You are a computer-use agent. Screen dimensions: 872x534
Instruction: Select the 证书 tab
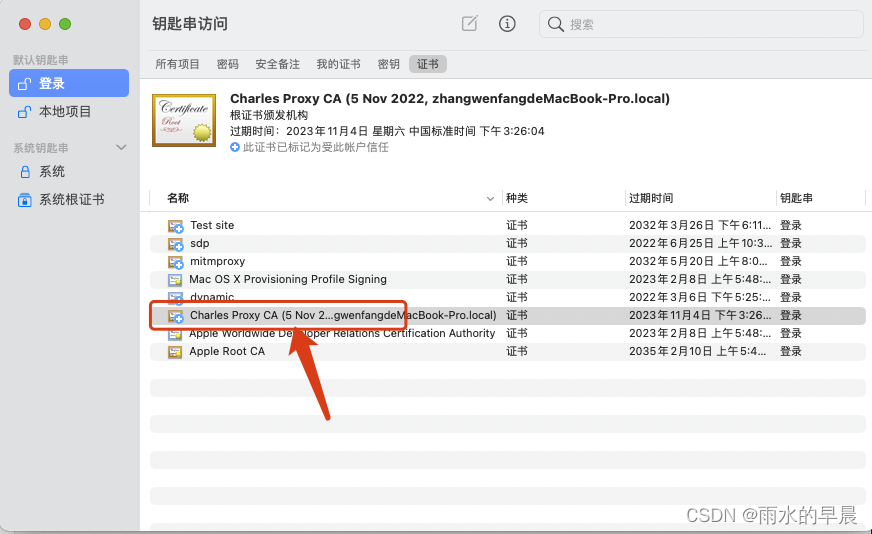(428, 64)
